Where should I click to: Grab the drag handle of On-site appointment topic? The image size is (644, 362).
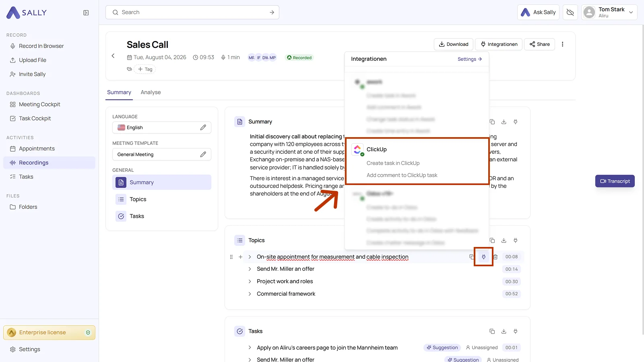(231, 257)
